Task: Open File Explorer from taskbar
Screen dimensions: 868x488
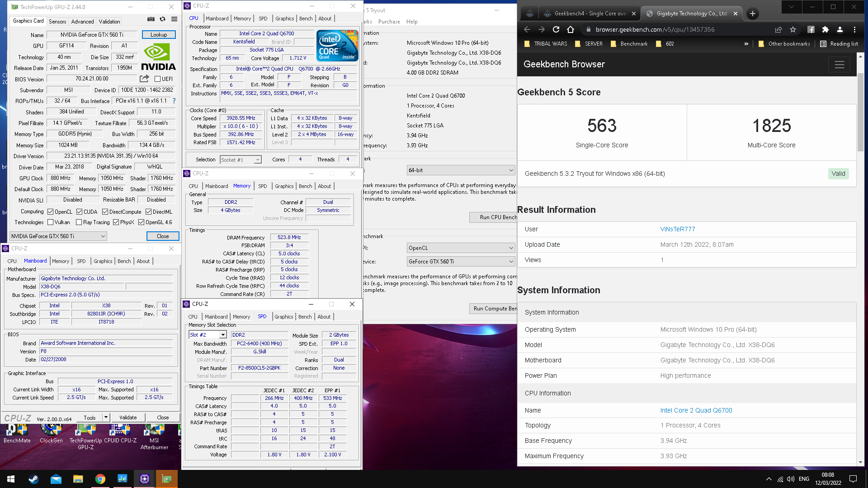Action: pyautogui.click(x=78, y=479)
